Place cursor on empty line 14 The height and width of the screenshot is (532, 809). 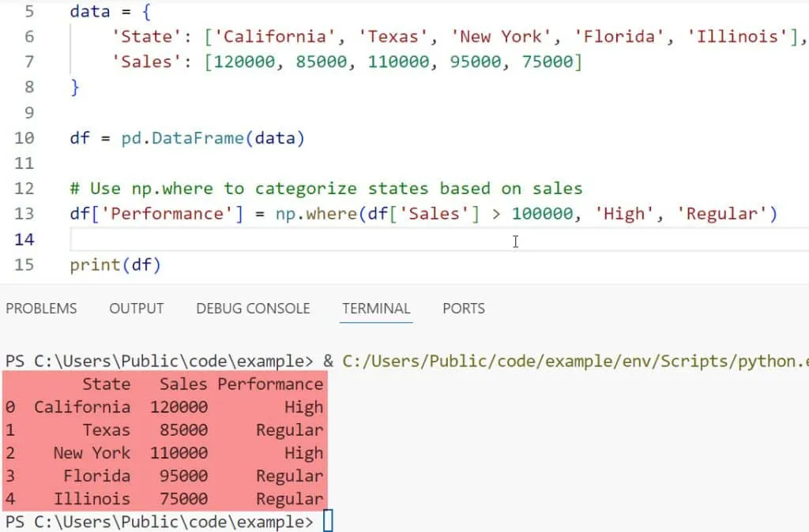[x=316, y=239]
